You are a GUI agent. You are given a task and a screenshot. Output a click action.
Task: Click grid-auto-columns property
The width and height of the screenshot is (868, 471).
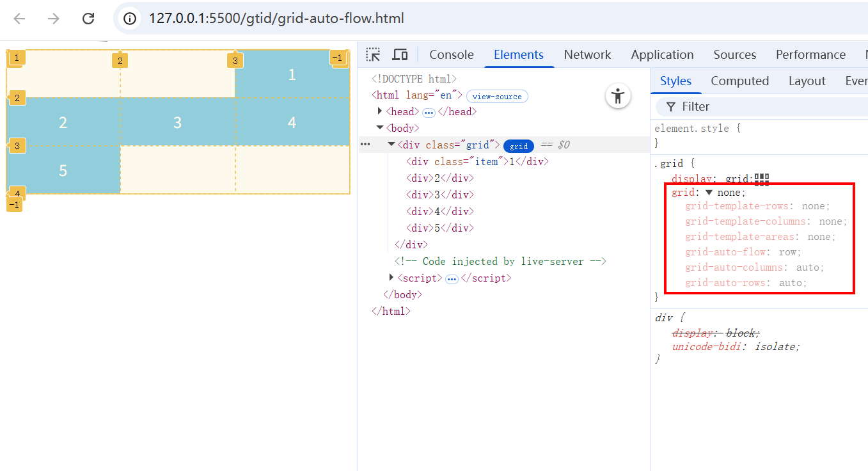pos(734,267)
